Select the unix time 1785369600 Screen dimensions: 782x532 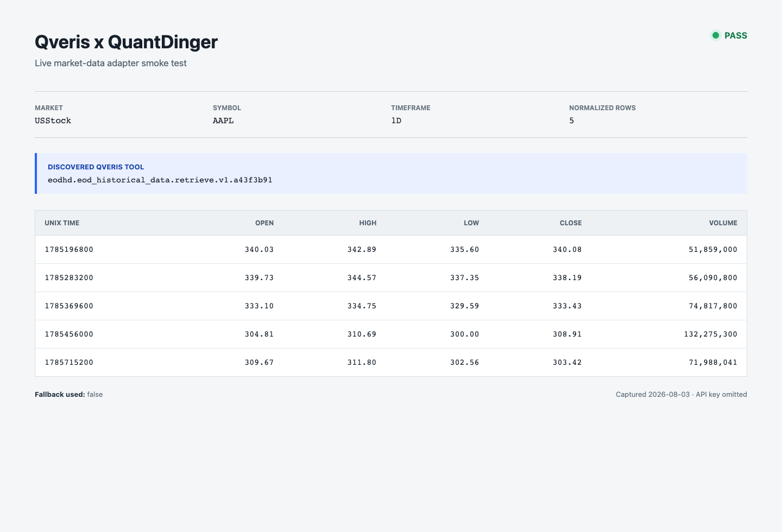click(x=69, y=306)
